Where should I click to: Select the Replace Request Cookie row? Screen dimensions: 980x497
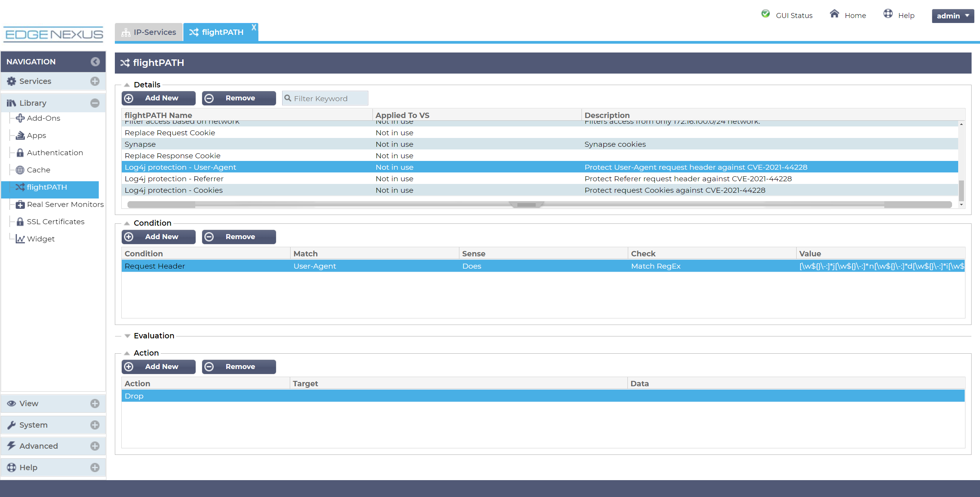coord(540,133)
